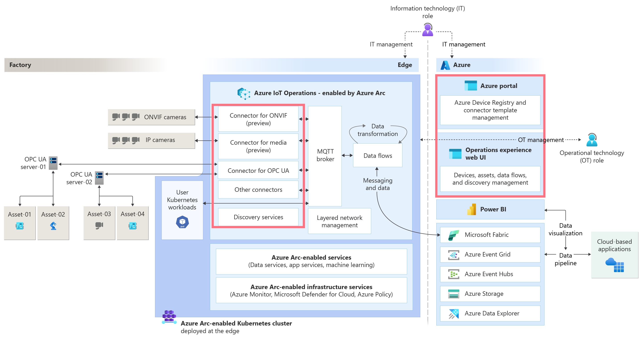The height and width of the screenshot is (340, 644).
Task: Click the Cloud-based applications label
Action: click(614, 245)
